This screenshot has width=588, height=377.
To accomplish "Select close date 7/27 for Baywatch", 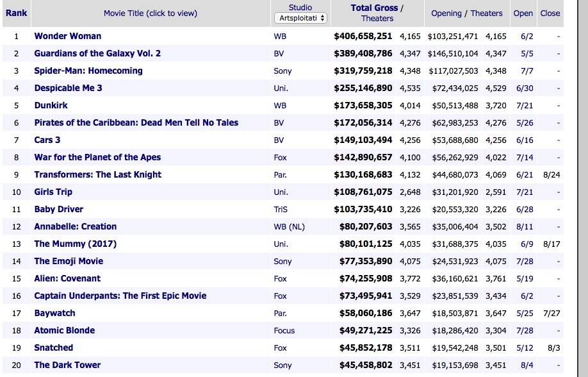I will click(551, 313).
